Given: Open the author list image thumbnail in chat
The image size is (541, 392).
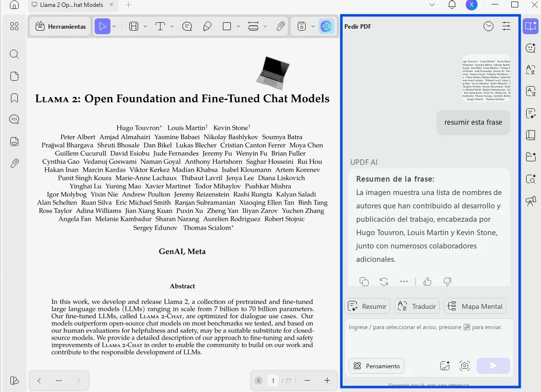Looking at the screenshot, I should tap(486, 78).
